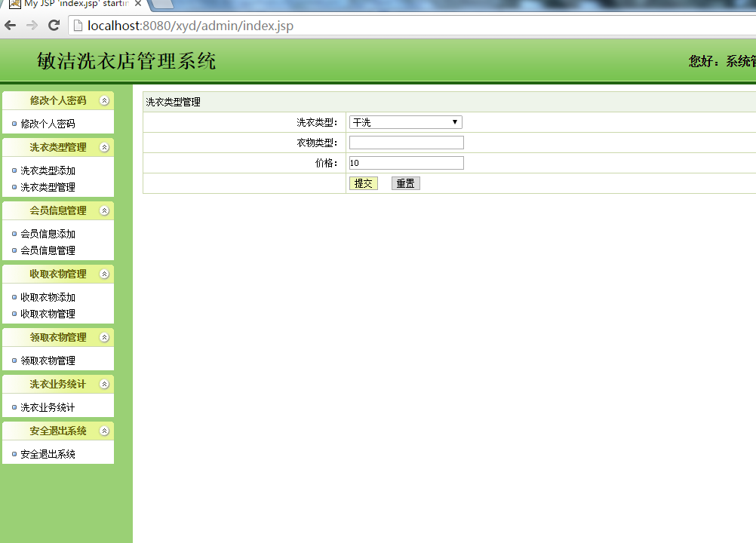This screenshot has width=756, height=543.
Task: Open the 收取衣物添加 link
Action: pyautogui.click(x=48, y=297)
